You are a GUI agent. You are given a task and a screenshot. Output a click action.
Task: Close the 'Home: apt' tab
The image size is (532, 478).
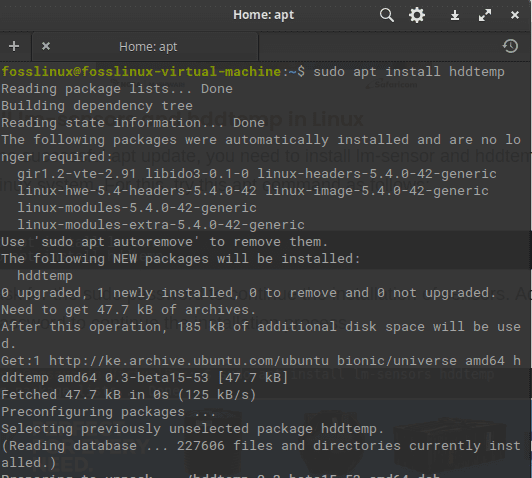pos(46,46)
